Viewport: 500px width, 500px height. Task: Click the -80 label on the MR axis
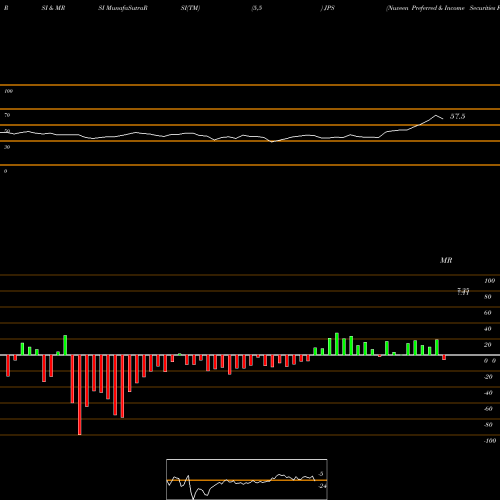point(488,425)
